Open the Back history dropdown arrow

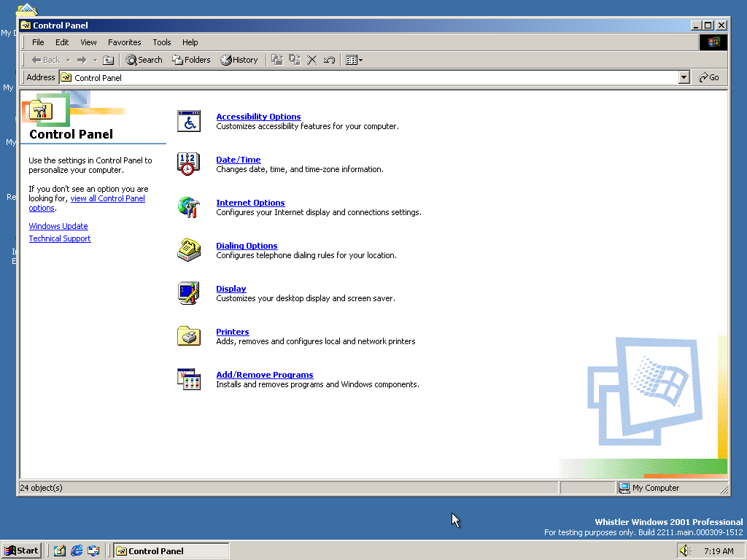tap(68, 60)
